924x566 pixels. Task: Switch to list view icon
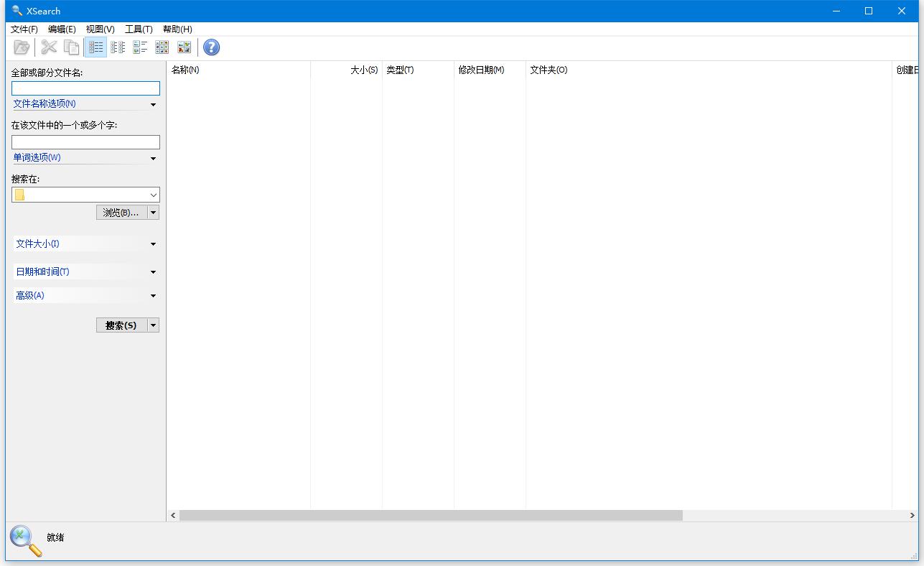pos(118,47)
